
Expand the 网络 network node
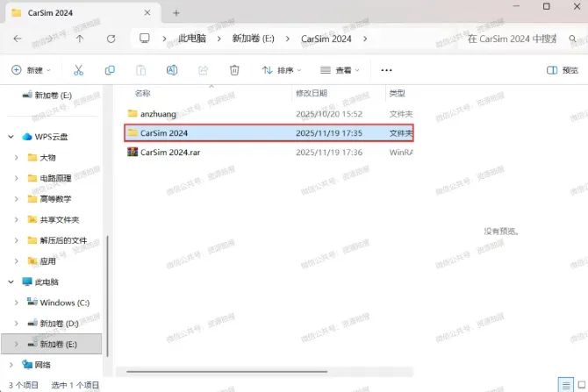11,365
